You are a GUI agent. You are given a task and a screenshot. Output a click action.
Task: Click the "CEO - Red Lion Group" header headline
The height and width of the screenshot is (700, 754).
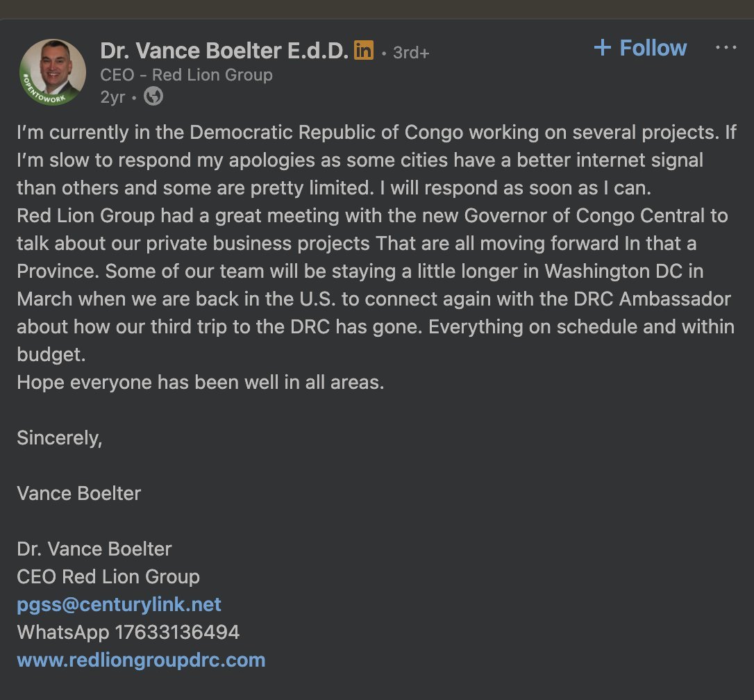point(187,74)
